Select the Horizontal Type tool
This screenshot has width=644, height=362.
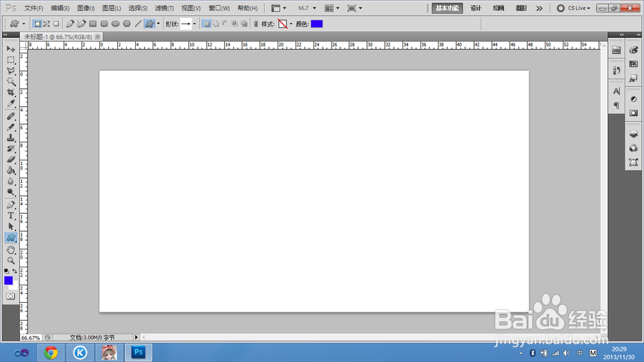[x=11, y=215]
